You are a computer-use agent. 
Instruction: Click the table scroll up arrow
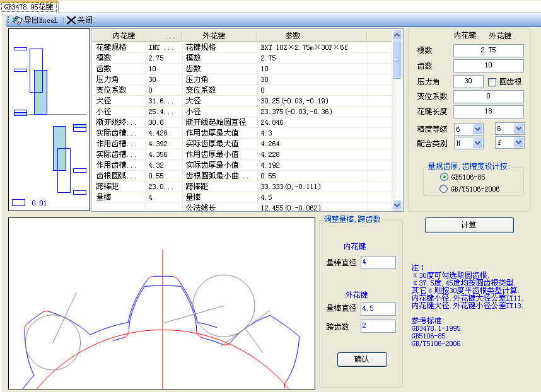pos(397,35)
